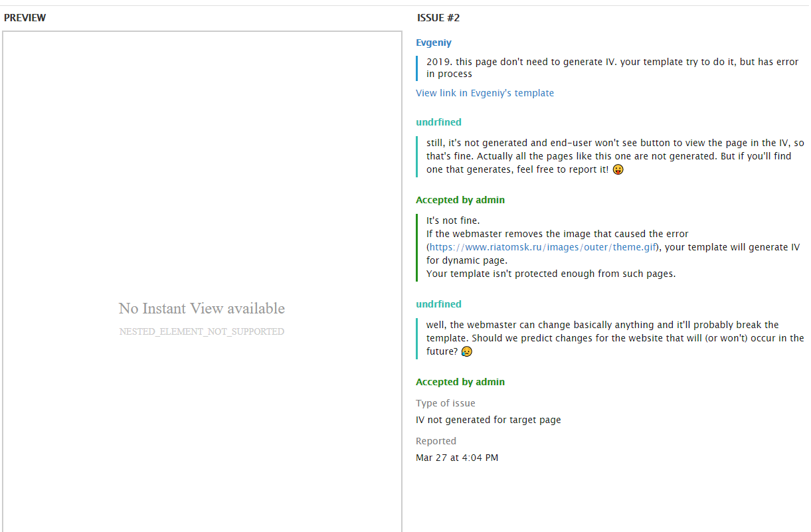Click the last 'Accepted by admin' heading
This screenshot has height=532, width=811.
460,382
